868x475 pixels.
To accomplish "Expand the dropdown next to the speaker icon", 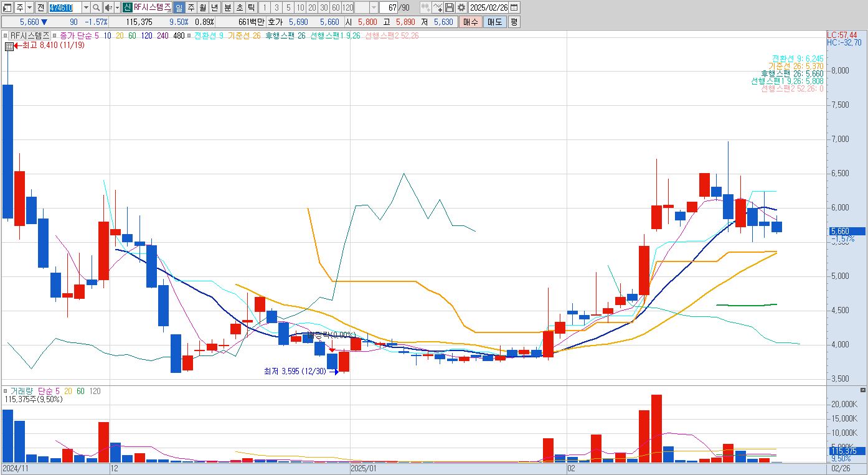I will point(117,7).
